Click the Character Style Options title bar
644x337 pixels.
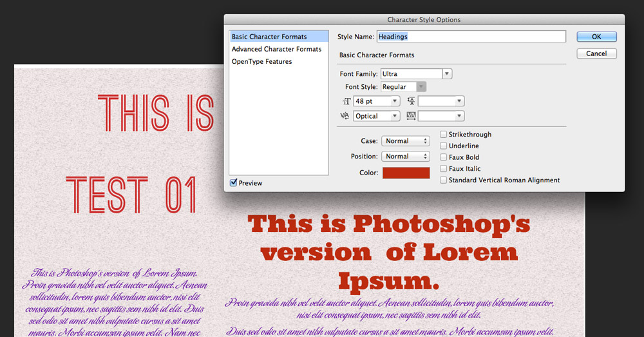click(x=424, y=19)
